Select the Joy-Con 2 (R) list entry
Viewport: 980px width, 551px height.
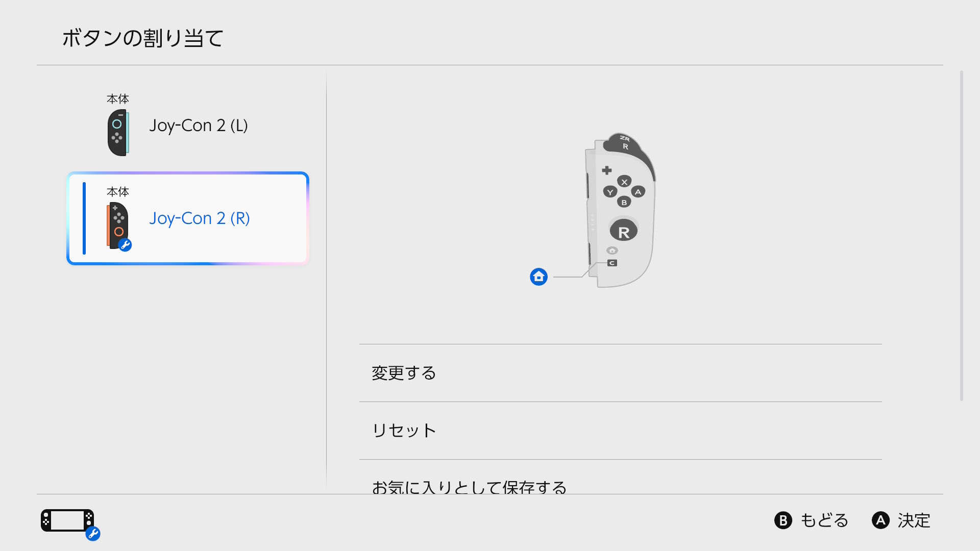(x=199, y=218)
